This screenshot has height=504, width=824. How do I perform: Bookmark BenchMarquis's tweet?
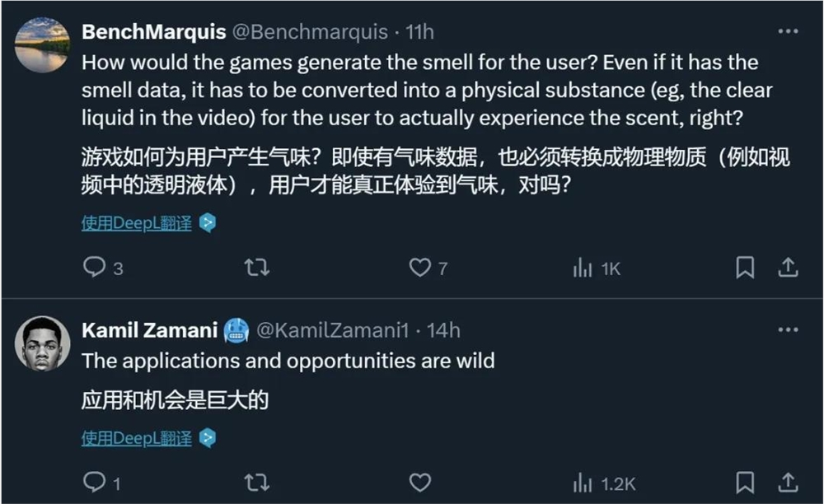click(747, 266)
